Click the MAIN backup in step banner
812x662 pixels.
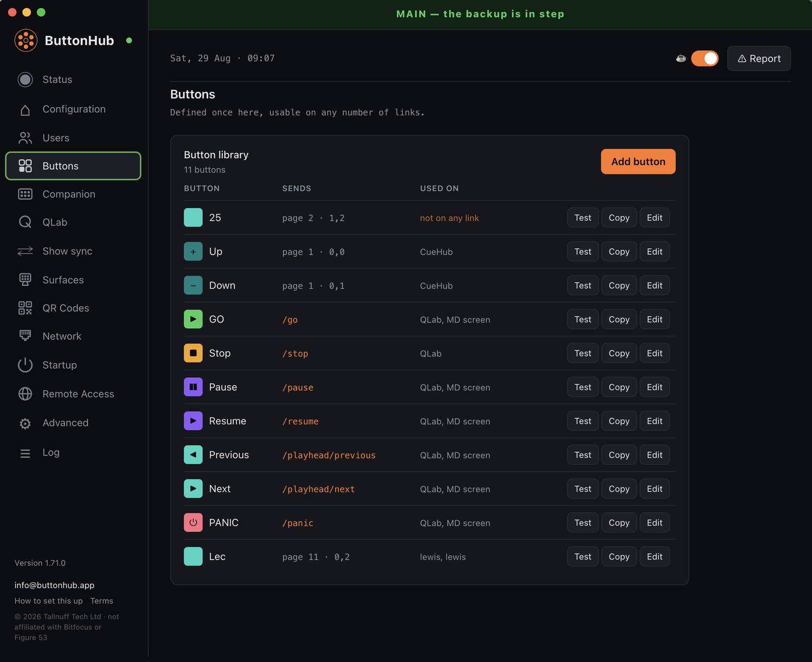[x=480, y=14]
